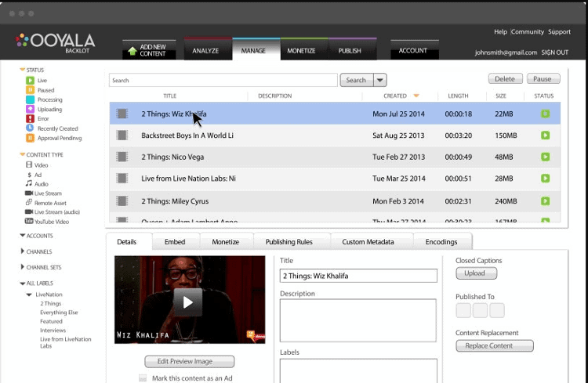Click the SIGN OUT link
This screenshot has width=588, height=383.
[554, 52]
